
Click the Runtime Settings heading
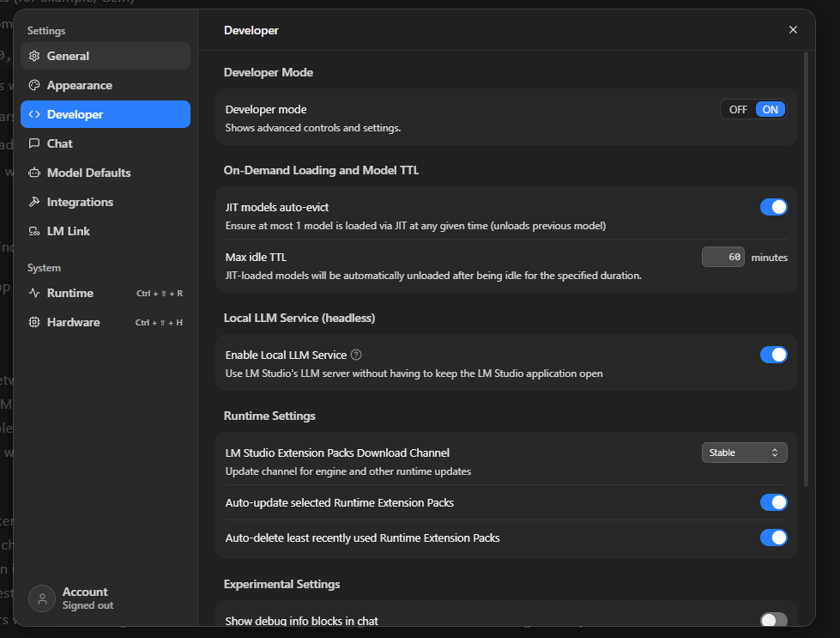click(x=269, y=416)
